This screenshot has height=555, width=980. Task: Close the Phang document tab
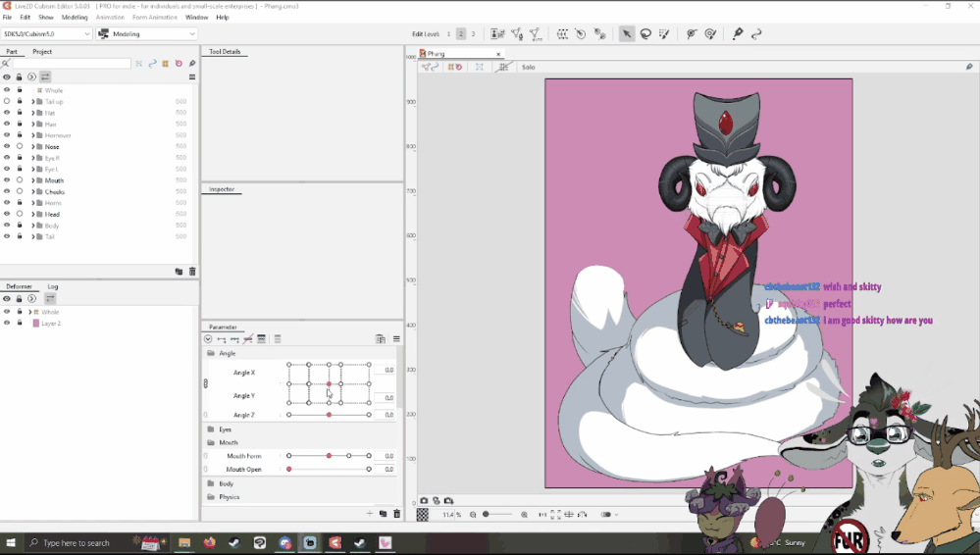coord(498,54)
